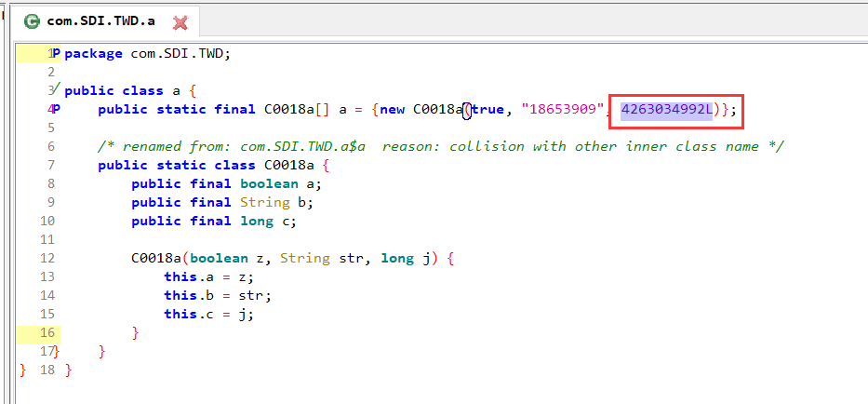Click the class name C0018a on line 7

[x=287, y=165]
